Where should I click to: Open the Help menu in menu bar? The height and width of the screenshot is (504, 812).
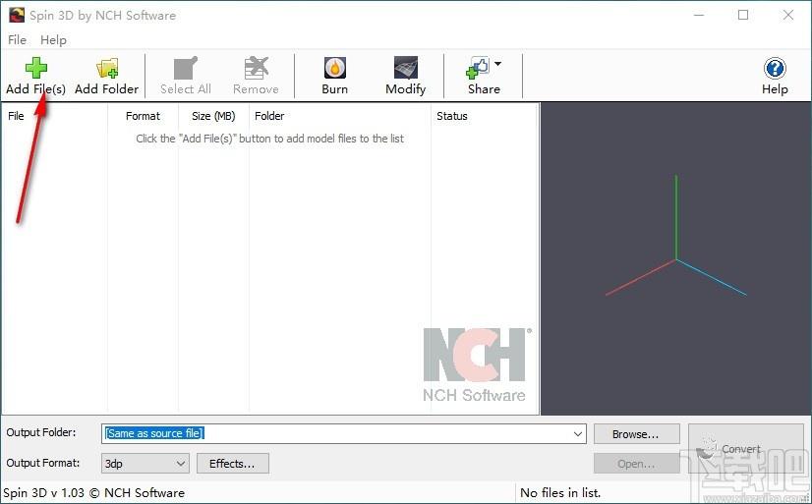click(x=53, y=40)
